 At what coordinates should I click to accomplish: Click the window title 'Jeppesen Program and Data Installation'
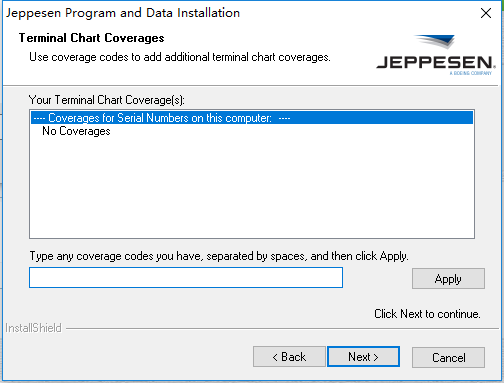[123, 13]
